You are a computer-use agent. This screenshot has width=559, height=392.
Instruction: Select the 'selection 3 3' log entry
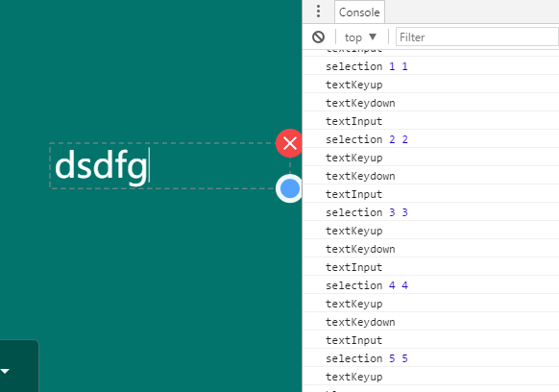[430, 212]
